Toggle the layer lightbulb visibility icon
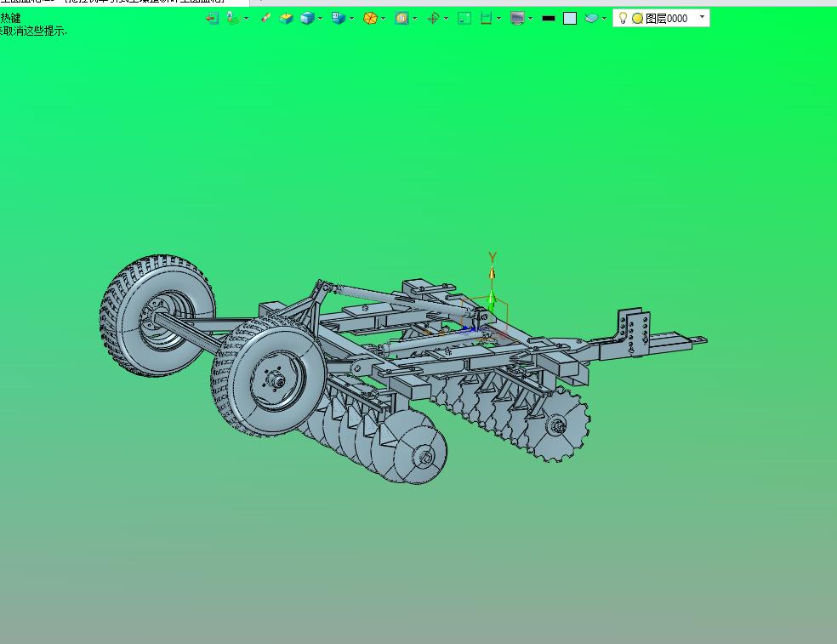 point(623,18)
